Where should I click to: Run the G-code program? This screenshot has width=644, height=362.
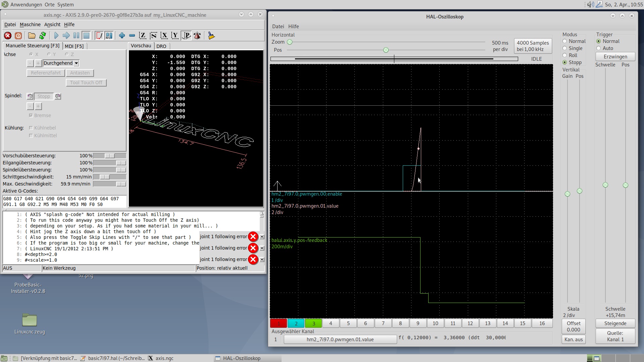pyautogui.click(x=56, y=36)
